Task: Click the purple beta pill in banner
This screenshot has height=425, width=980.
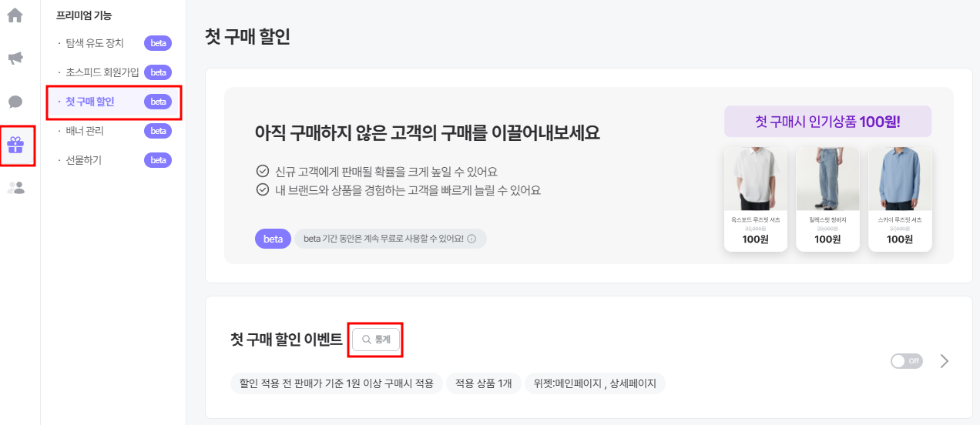Action: tap(273, 239)
